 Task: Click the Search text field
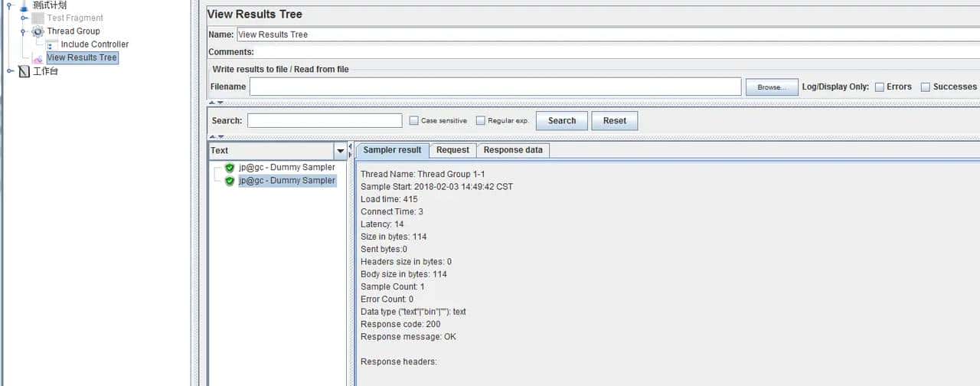[325, 120]
